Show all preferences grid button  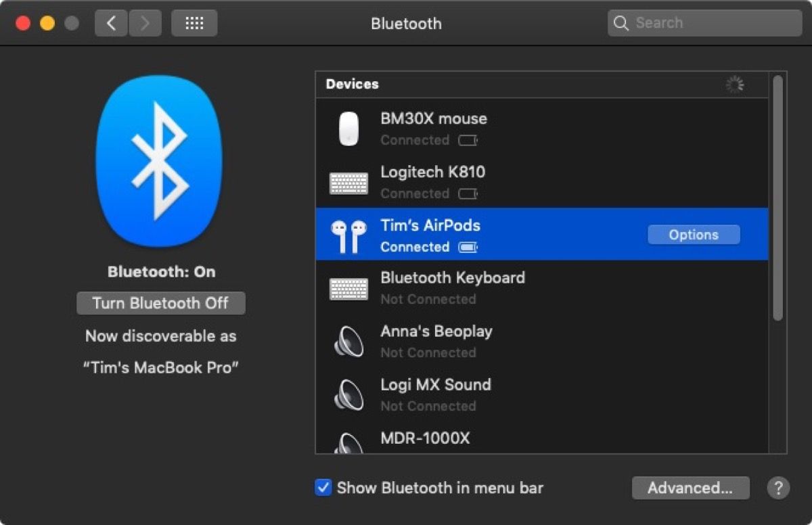click(x=194, y=24)
